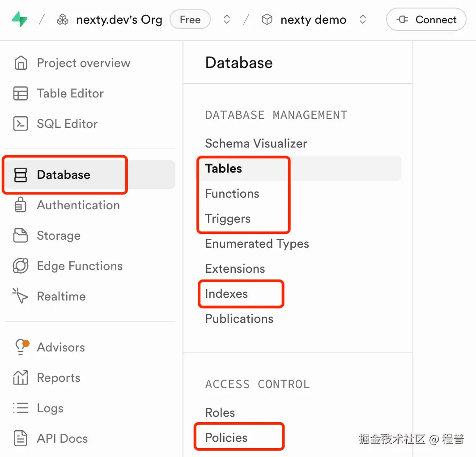Click the Reports chart icon
Image resolution: width=476 pixels, height=457 pixels.
point(21,378)
